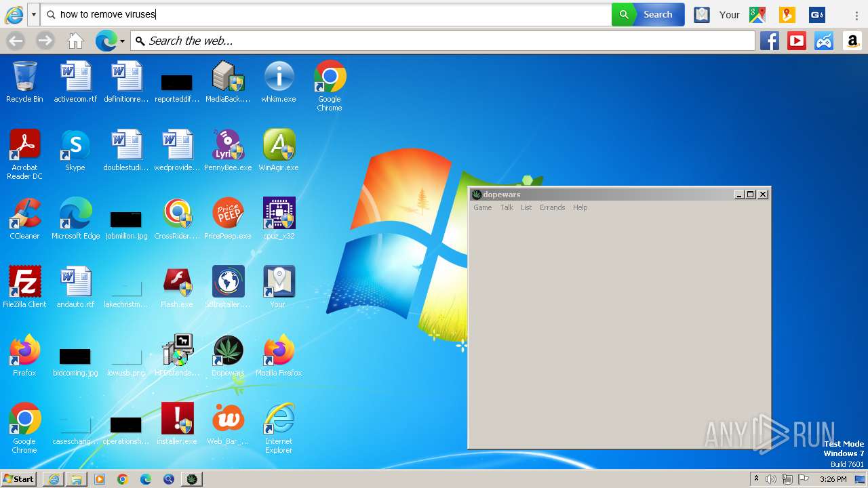868x488 pixels.
Task: Select the CCleaner desktop shortcut
Action: coord(24,219)
